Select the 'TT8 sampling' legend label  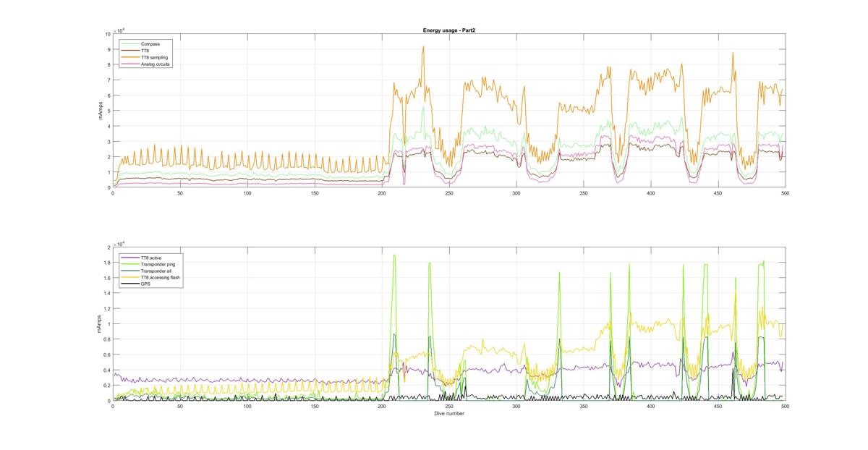click(x=155, y=57)
